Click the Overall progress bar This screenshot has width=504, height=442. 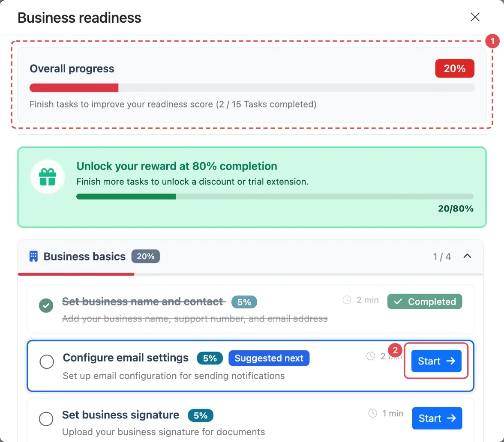click(x=252, y=88)
